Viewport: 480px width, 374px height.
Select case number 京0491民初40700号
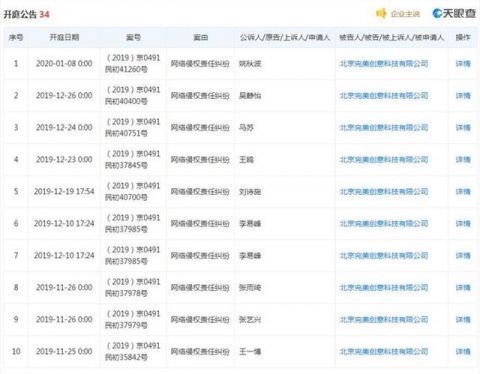pos(133,192)
